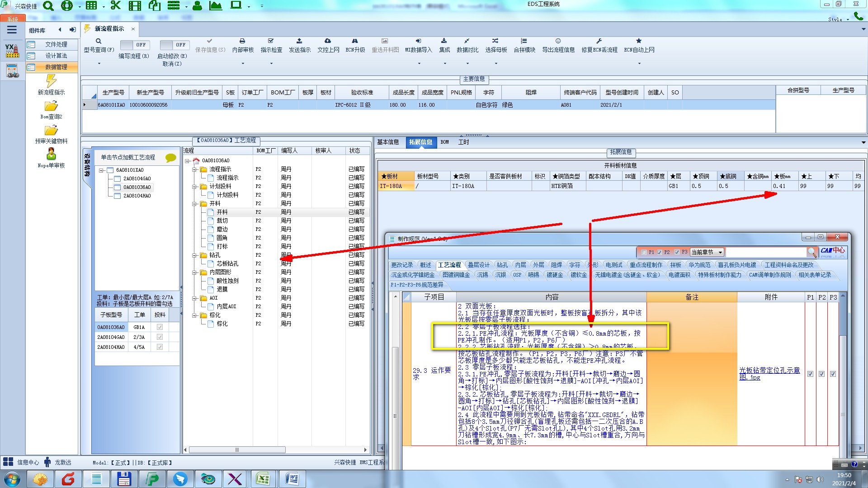Click the 修复ECN丢流程 wrench icon

tap(599, 41)
